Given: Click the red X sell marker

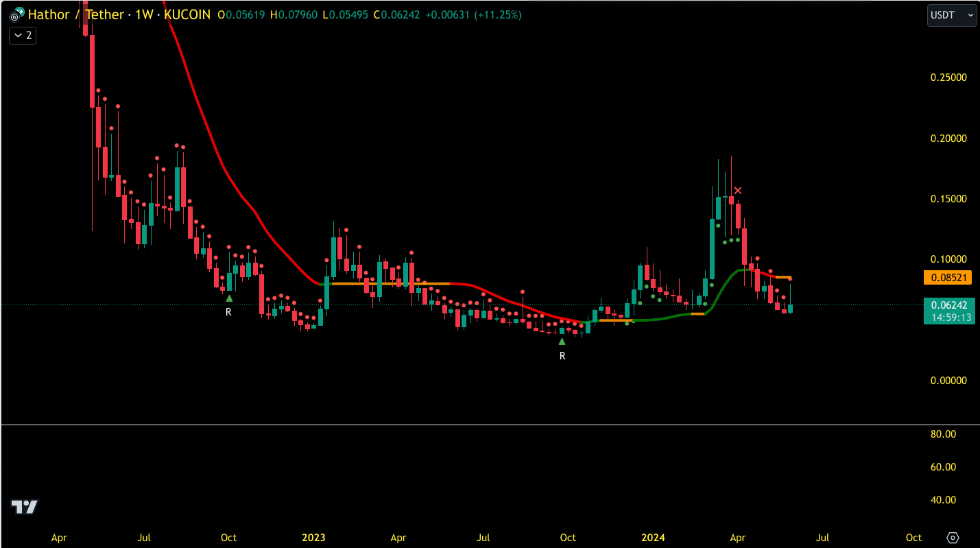Looking at the screenshot, I should (738, 191).
